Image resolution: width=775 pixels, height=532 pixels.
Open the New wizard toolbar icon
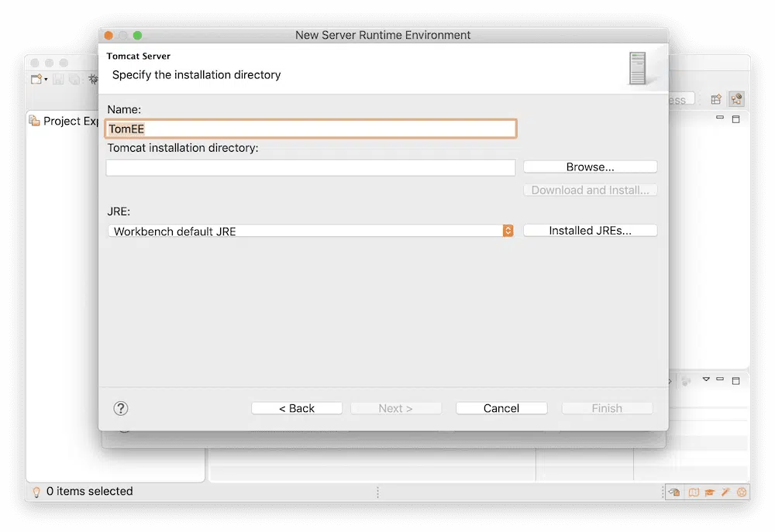pyautogui.click(x=36, y=79)
